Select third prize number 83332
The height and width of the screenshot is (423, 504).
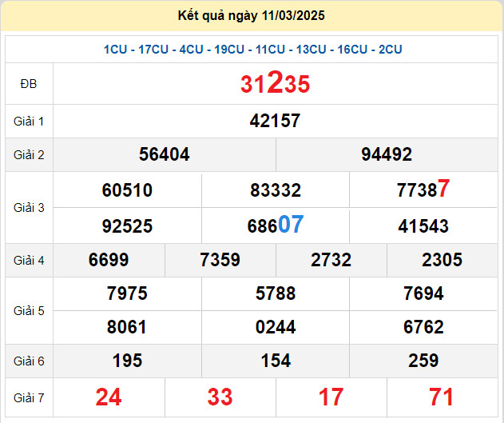pyautogui.click(x=276, y=190)
